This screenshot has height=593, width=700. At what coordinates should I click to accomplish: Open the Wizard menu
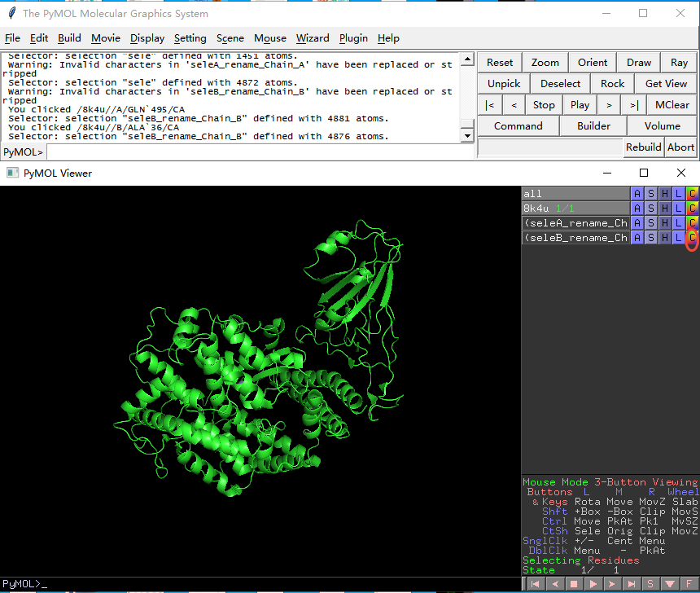[x=313, y=38]
